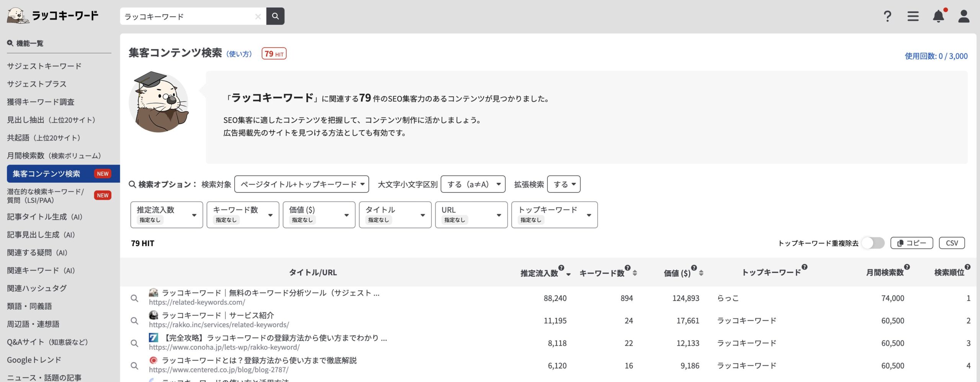Expand トップキーワード filter dropdown
This screenshot has width=980, height=382.
coord(554,215)
